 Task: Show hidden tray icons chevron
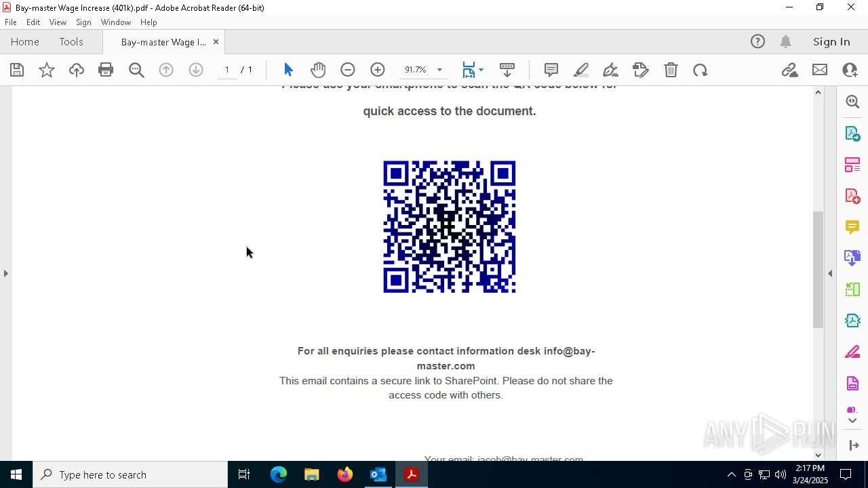point(731,474)
